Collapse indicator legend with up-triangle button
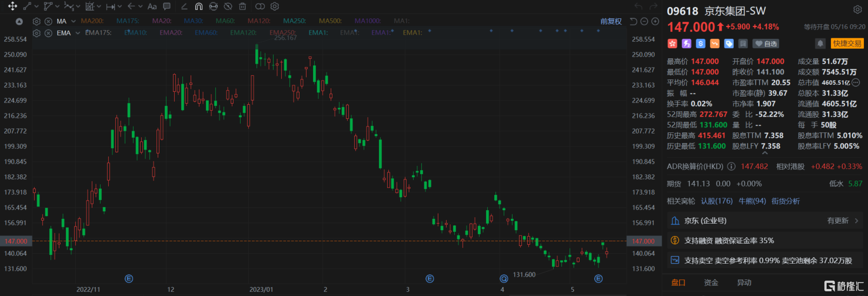This screenshot has height=296, width=868. point(19,21)
